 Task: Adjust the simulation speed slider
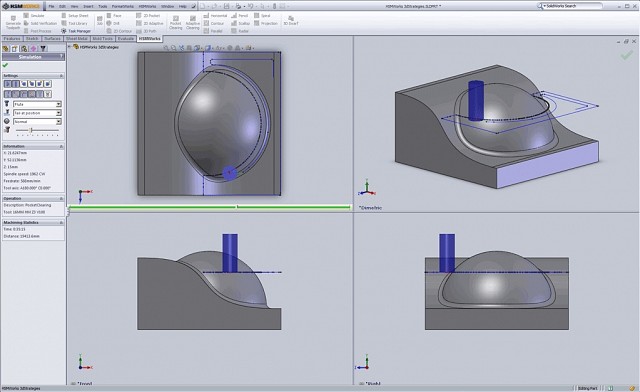pyautogui.click(x=31, y=130)
